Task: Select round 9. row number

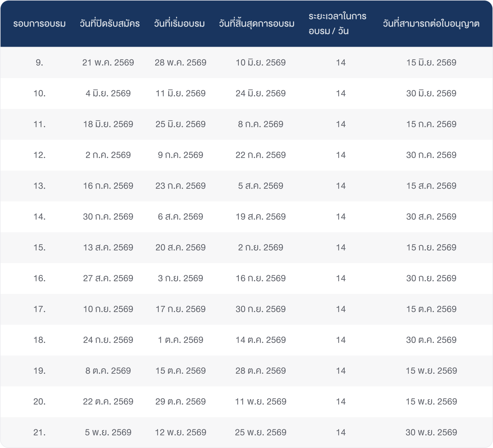Action: coord(39,63)
